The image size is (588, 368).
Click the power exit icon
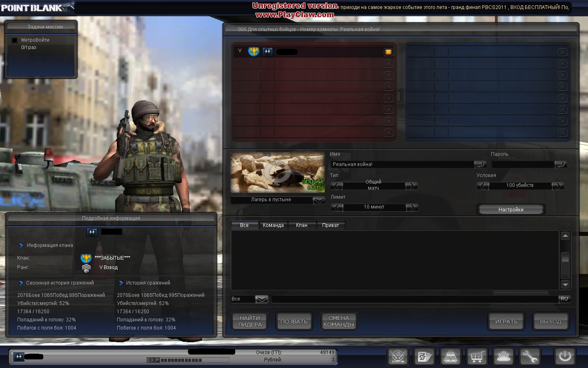tap(565, 356)
